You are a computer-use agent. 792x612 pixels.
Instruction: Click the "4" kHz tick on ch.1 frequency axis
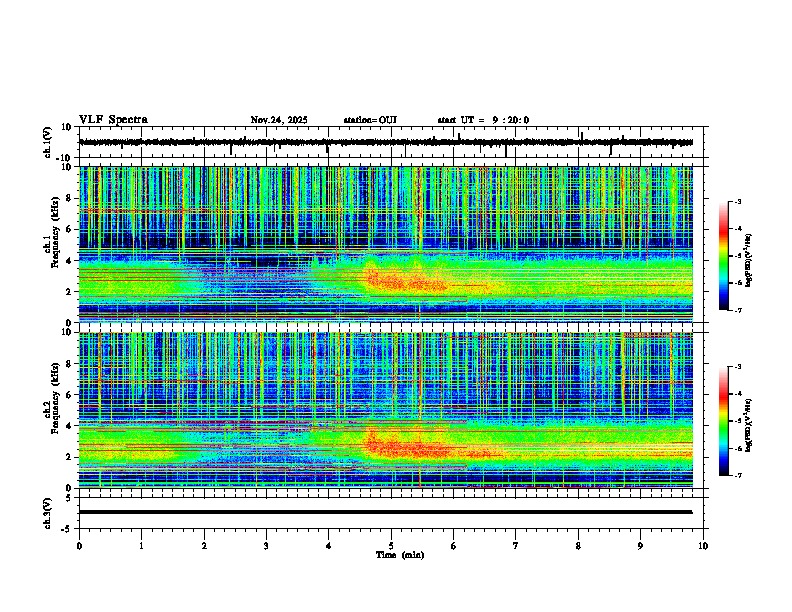(70, 261)
